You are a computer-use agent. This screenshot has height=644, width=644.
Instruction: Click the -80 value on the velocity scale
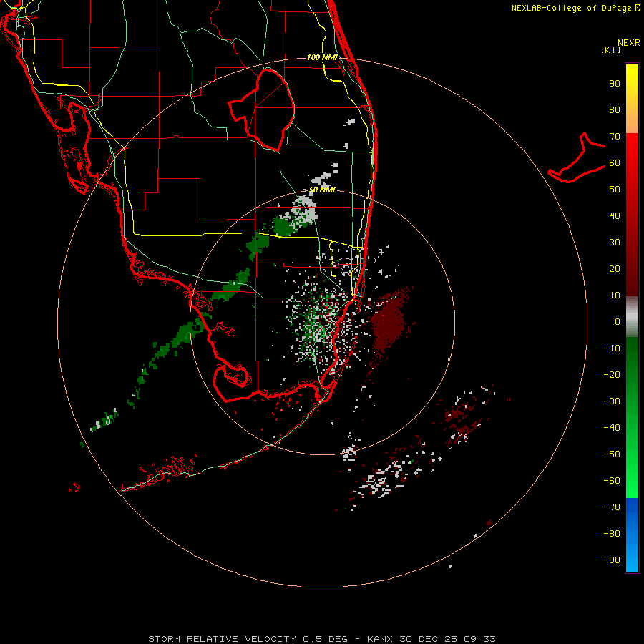point(612,534)
